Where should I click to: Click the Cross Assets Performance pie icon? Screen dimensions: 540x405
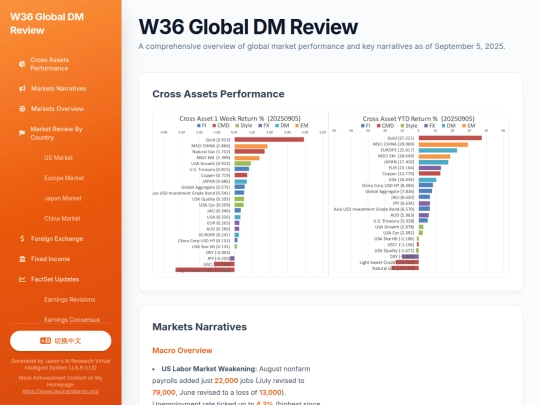(22, 64)
